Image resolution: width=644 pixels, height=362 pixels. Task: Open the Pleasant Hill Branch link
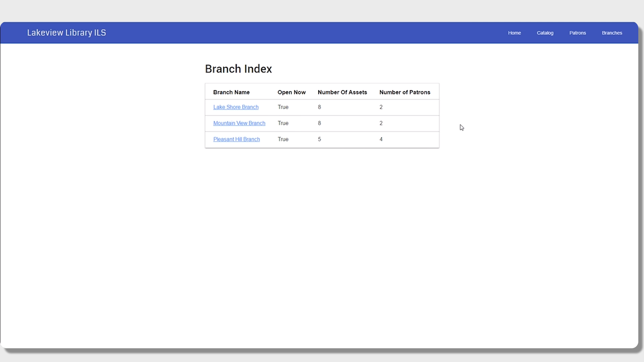pos(236,139)
